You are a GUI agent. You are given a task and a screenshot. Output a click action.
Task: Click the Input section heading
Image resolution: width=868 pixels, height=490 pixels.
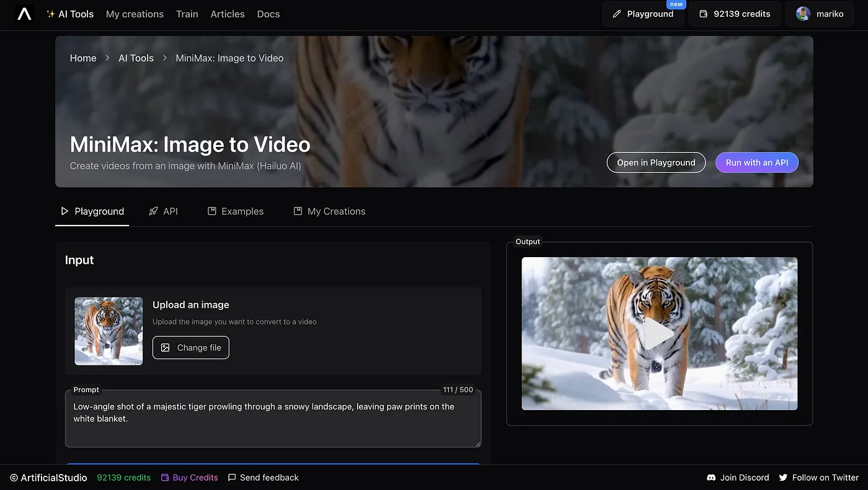(79, 260)
